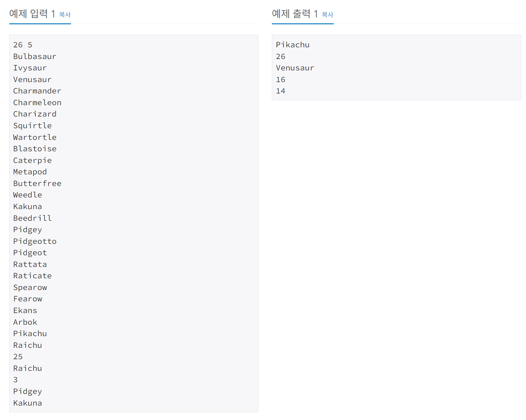Viewport: 526px width, 420px height.
Task: Click the 복사 link beside 예제 출력 1
Action: (328, 14)
